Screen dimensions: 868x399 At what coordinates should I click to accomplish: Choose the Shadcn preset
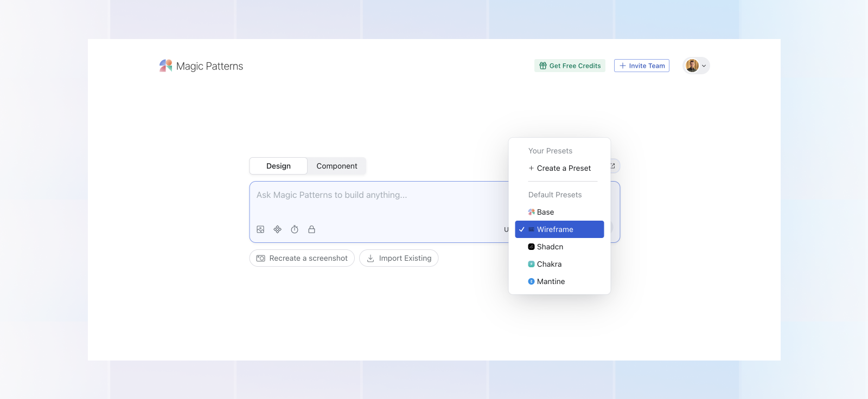[559, 247]
